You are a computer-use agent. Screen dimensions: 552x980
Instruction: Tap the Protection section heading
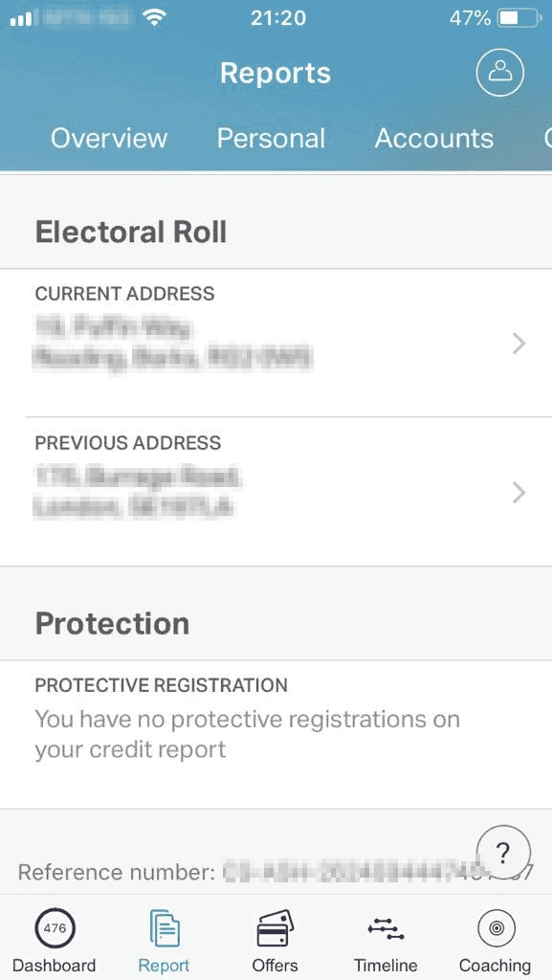click(112, 623)
